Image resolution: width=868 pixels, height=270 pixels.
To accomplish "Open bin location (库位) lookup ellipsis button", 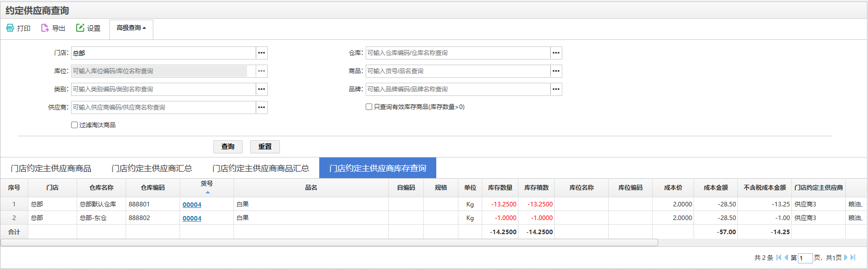I will pos(261,71).
